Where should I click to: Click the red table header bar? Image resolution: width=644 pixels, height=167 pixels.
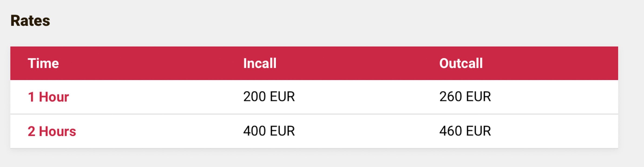pyautogui.click(x=350, y=63)
